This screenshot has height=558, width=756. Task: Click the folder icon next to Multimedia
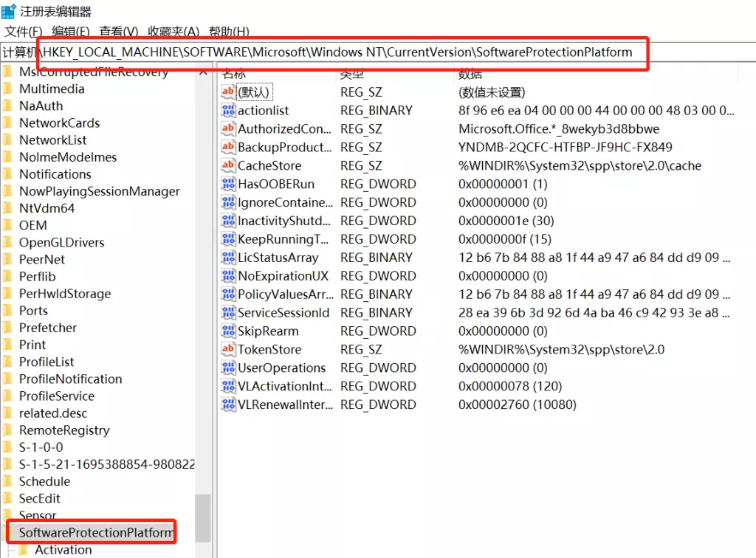(8, 89)
